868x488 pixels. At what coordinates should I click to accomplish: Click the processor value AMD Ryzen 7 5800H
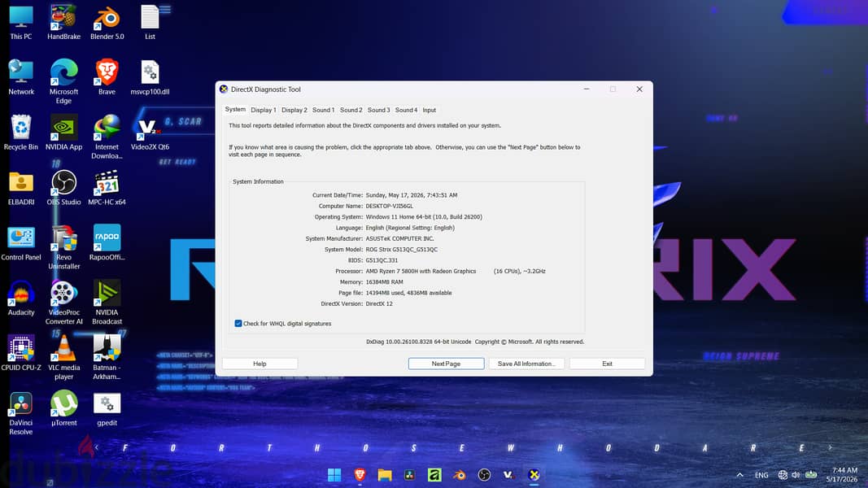pos(421,271)
